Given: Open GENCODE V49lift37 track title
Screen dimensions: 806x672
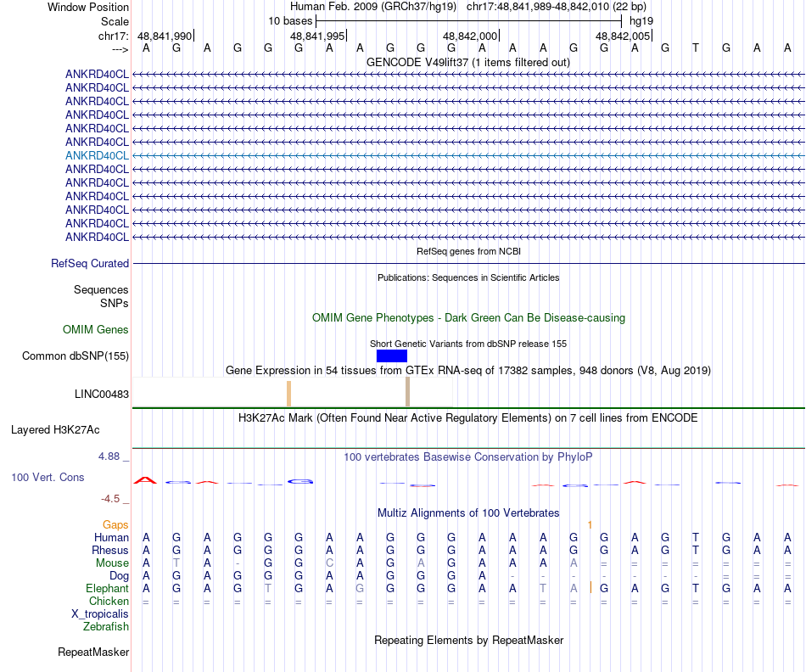Looking at the screenshot, I should [x=468, y=62].
